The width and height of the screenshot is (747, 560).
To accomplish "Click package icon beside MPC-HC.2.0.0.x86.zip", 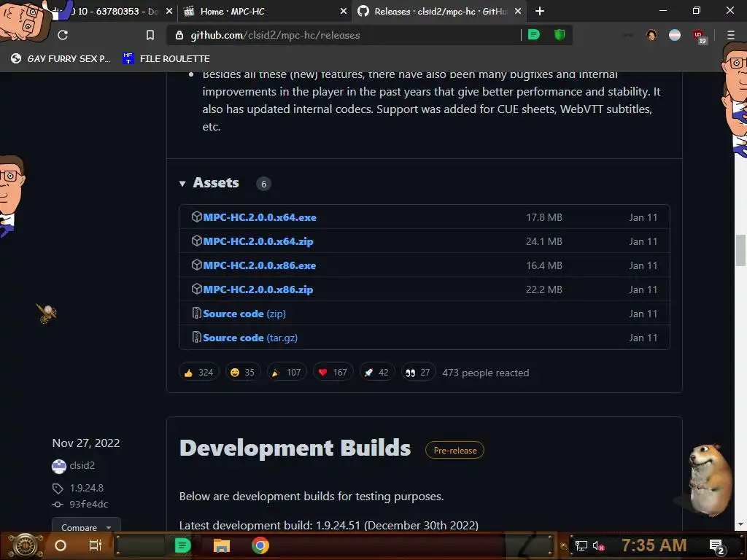I will click(x=197, y=289).
